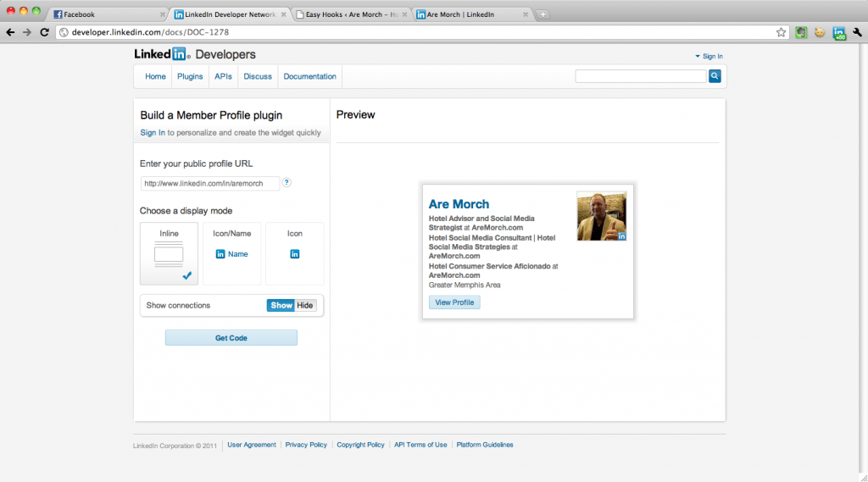Expand the Sign In dropdown at top right
Viewport: 868px width, 482px height.
click(x=709, y=57)
